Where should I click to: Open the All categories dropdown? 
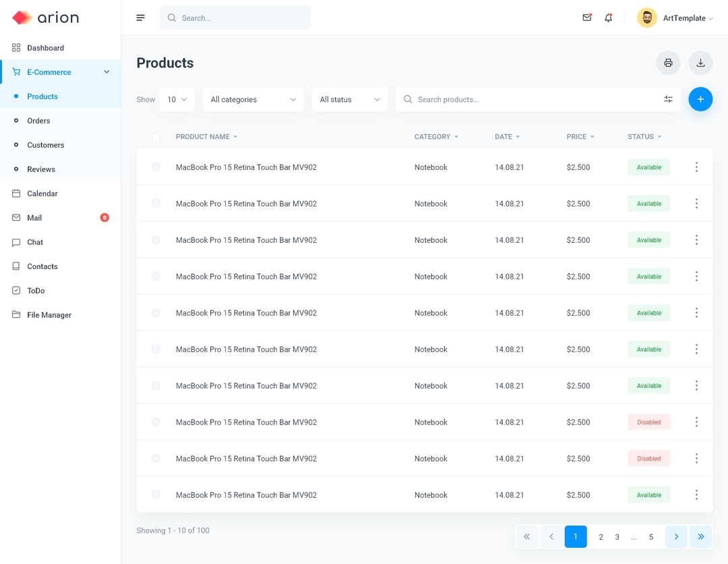(253, 99)
